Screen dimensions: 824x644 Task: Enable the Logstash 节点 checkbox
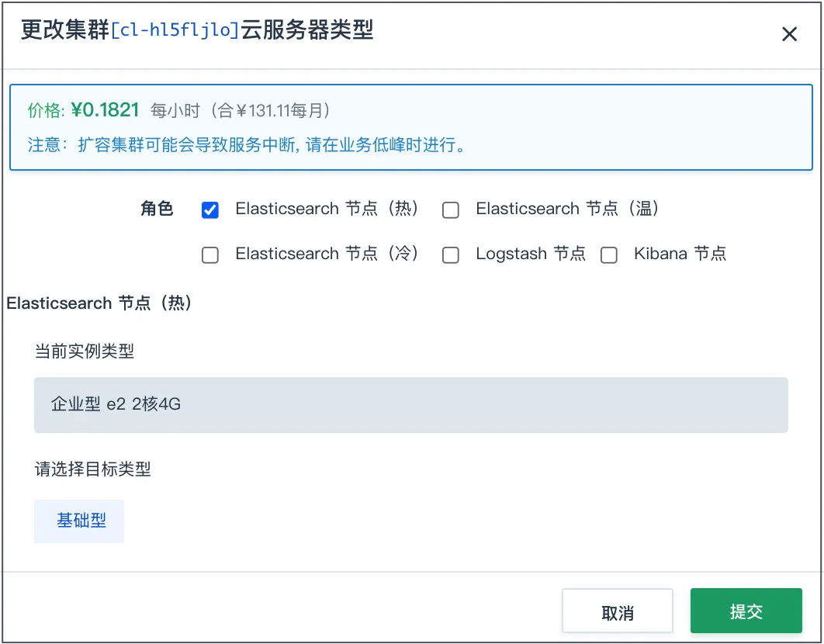[450, 255]
